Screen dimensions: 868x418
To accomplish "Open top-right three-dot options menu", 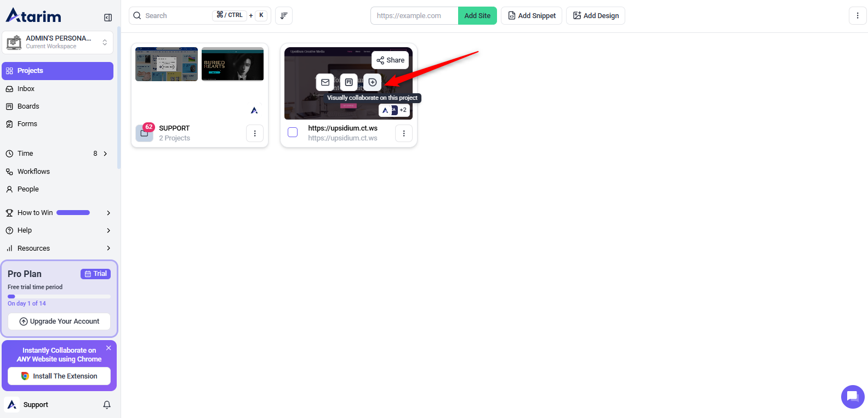I will pyautogui.click(x=857, y=16).
